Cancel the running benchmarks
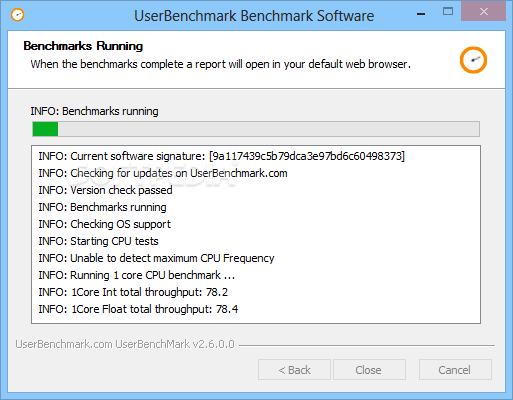Screen dimensions: 513x400 click(455, 370)
